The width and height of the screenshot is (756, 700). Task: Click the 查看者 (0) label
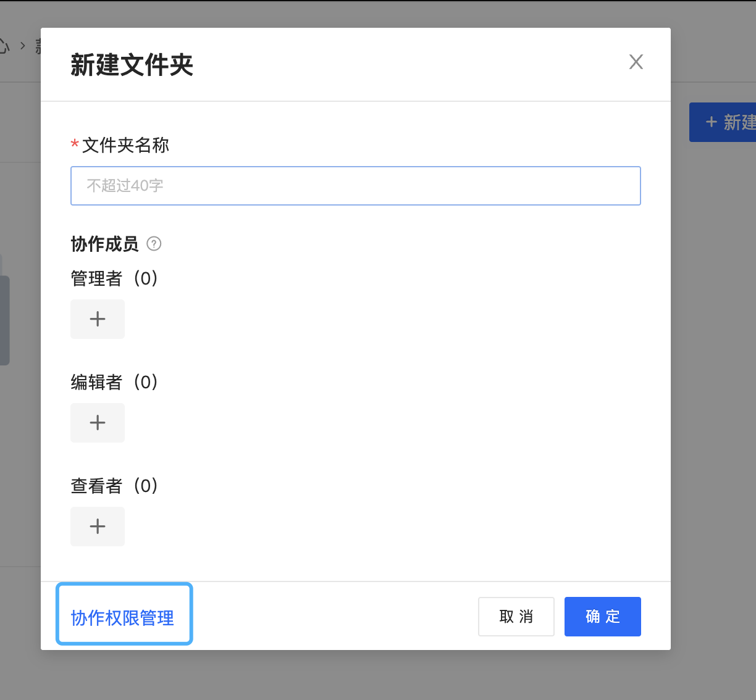[x=115, y=486]
